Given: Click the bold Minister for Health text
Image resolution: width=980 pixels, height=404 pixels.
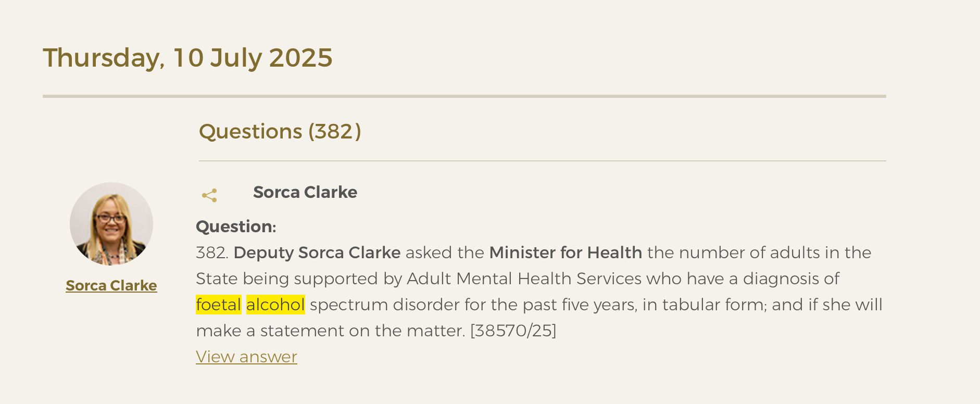Looking at the screenshot, I should tap(566, 253).
